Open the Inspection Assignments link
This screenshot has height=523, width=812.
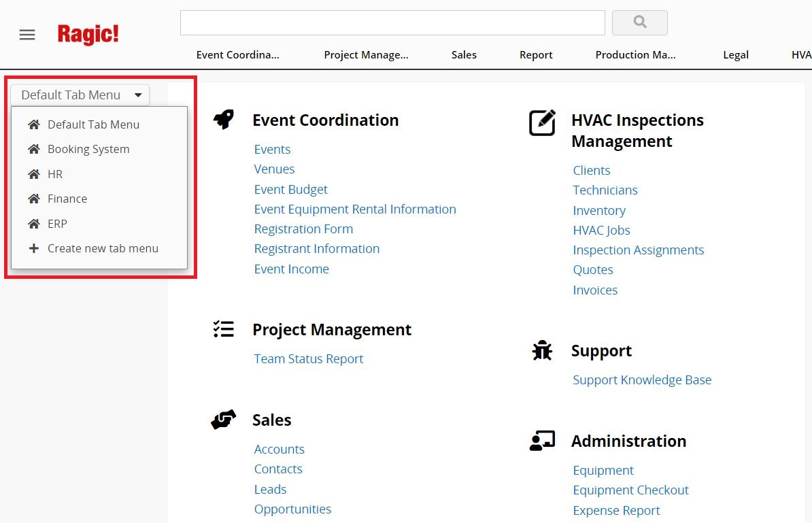click(638, 250)
